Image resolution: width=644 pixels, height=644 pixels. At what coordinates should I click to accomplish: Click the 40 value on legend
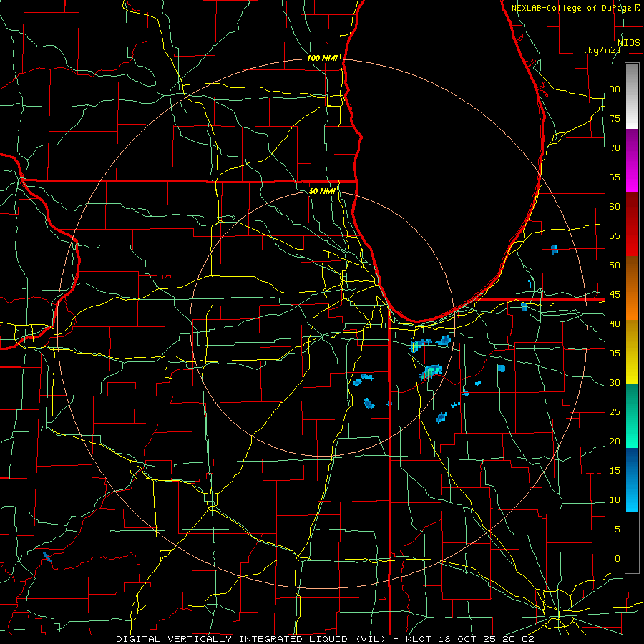point(615,324)
